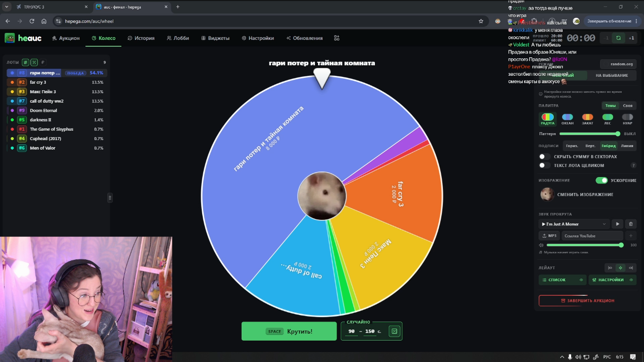The image size is (644, 362).
Task: Click the lots panel resize handle
Action: point(110,197)
